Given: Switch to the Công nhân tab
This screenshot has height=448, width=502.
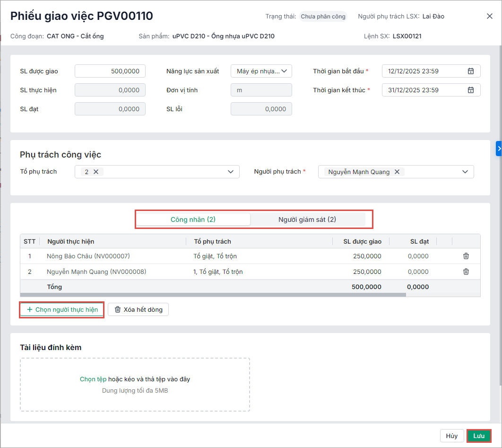Looking at the screenshot, I should coord(193,220).
